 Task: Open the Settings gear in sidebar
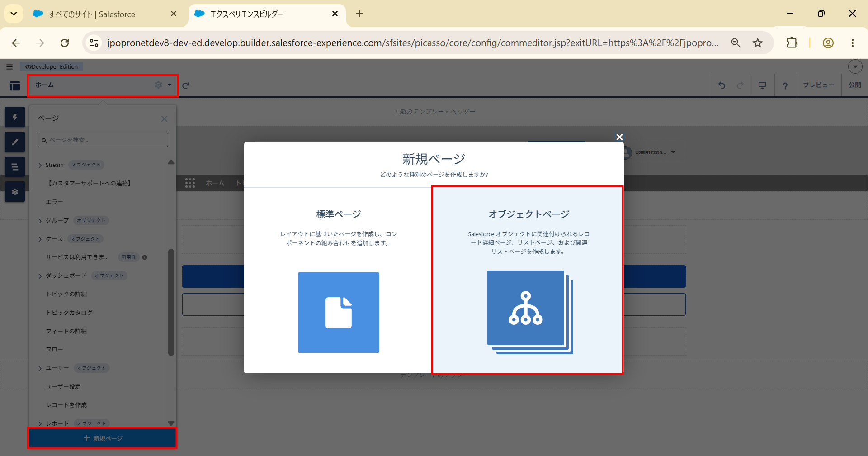[15, 192]
